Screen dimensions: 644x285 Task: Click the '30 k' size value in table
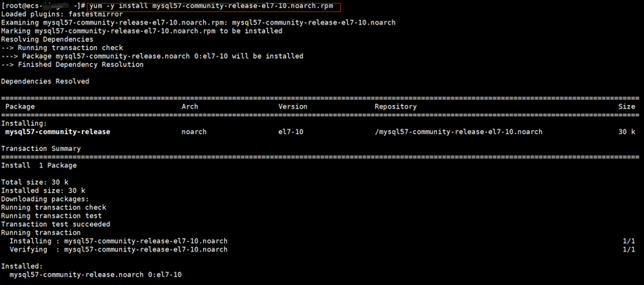[627, 132]
